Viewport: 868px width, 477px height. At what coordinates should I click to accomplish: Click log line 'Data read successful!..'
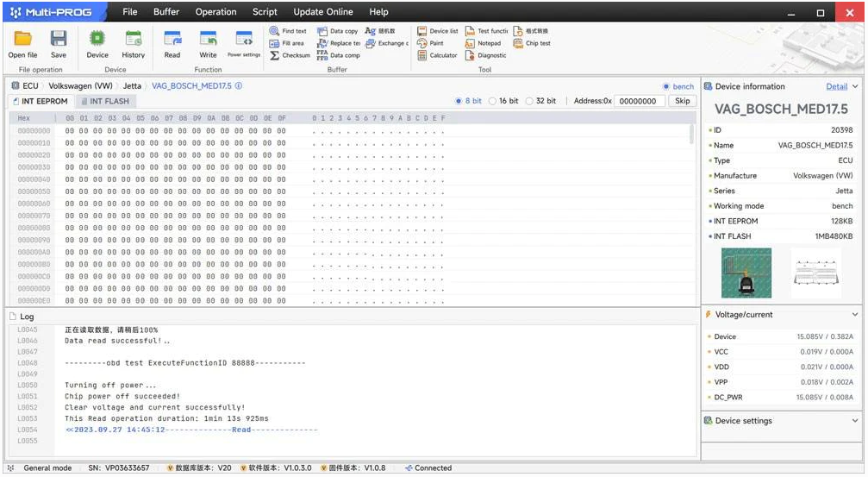click(117, 341)
